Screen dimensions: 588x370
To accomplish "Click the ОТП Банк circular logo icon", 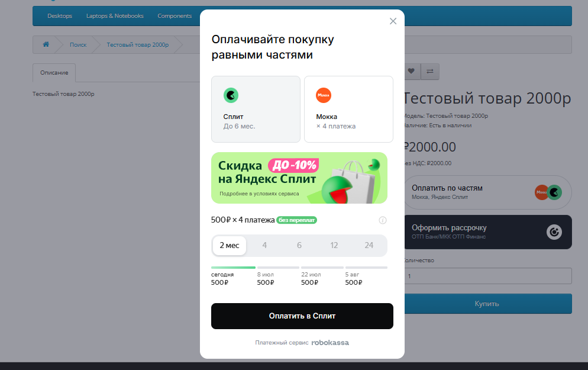I will 554,232.
